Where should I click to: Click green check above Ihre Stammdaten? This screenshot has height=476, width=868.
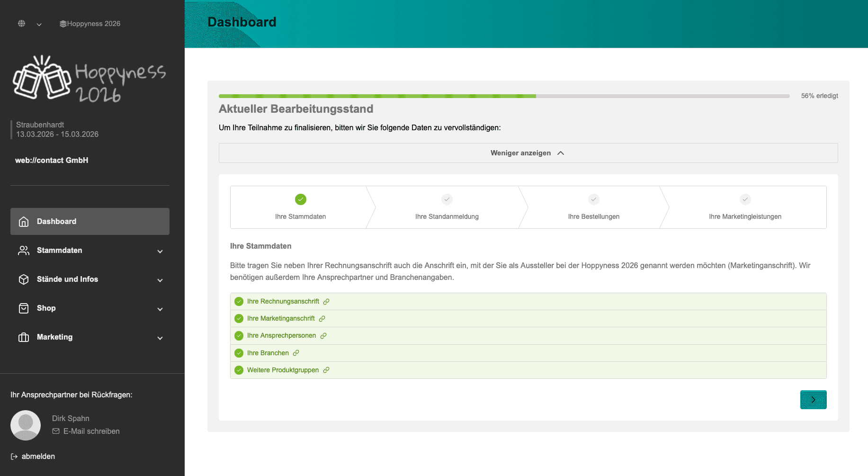301,199
